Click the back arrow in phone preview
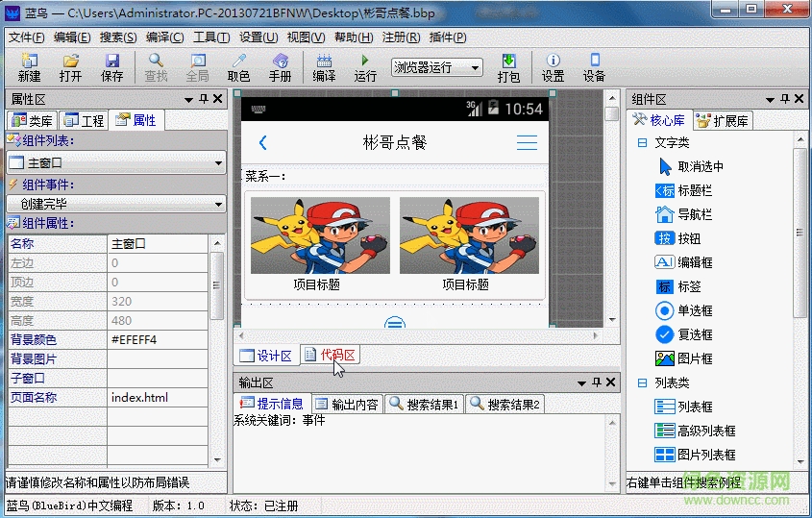The image size is (812, 518). click(262, 143)
